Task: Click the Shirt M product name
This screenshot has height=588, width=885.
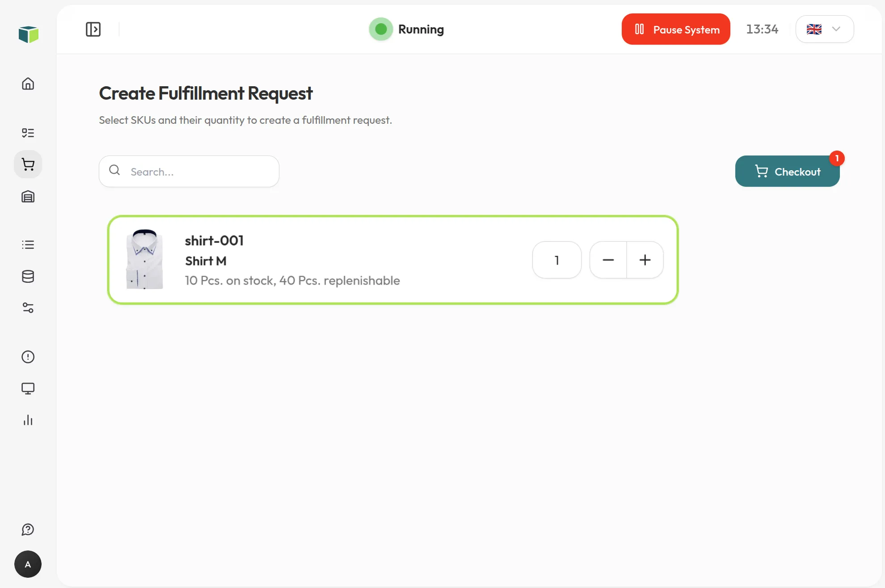Action: tap(206, 261)
